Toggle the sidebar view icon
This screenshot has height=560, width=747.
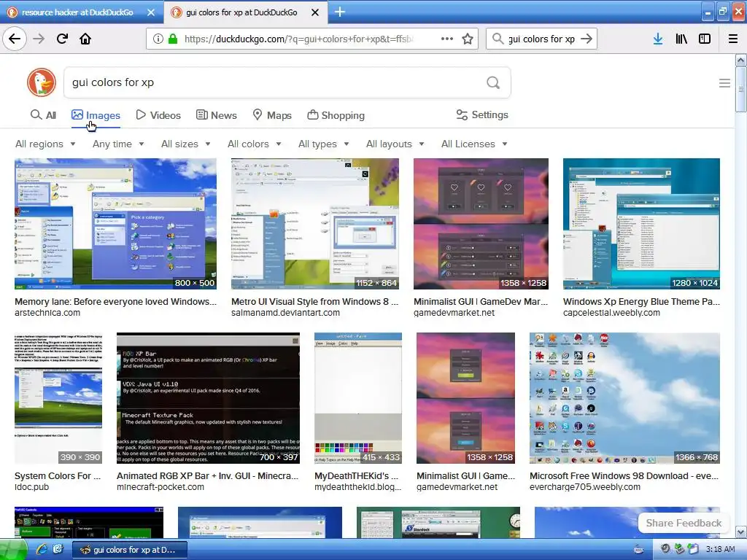pyautogui.click(x=705, y=39)
